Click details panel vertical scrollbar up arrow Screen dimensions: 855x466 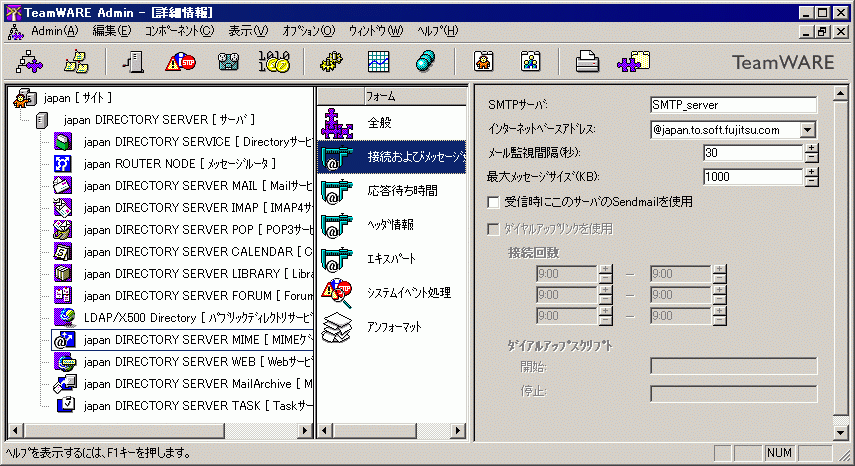tap(841, 94)
